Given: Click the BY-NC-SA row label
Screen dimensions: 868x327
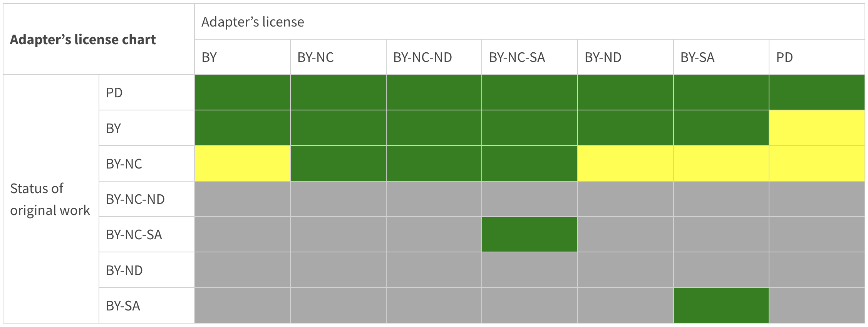Looking at the screenshot, I should pos(134,235).
